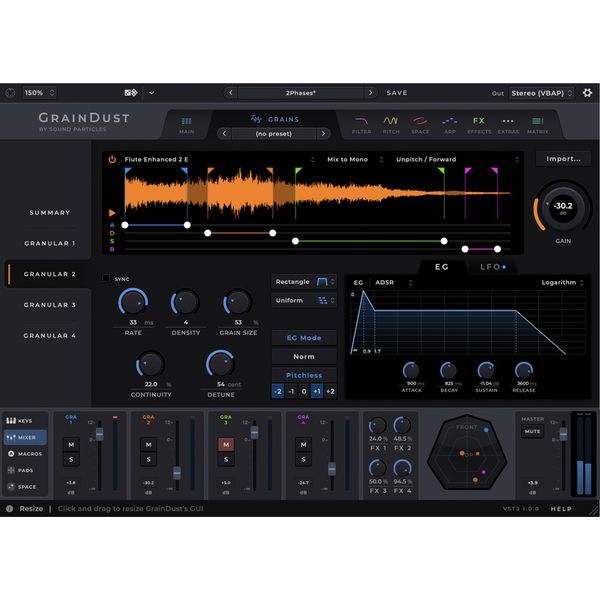The width and height of the screenshot is (600, 600).
Task: Expand the dropdown chevron beside dice
Action: coord(152,93)
